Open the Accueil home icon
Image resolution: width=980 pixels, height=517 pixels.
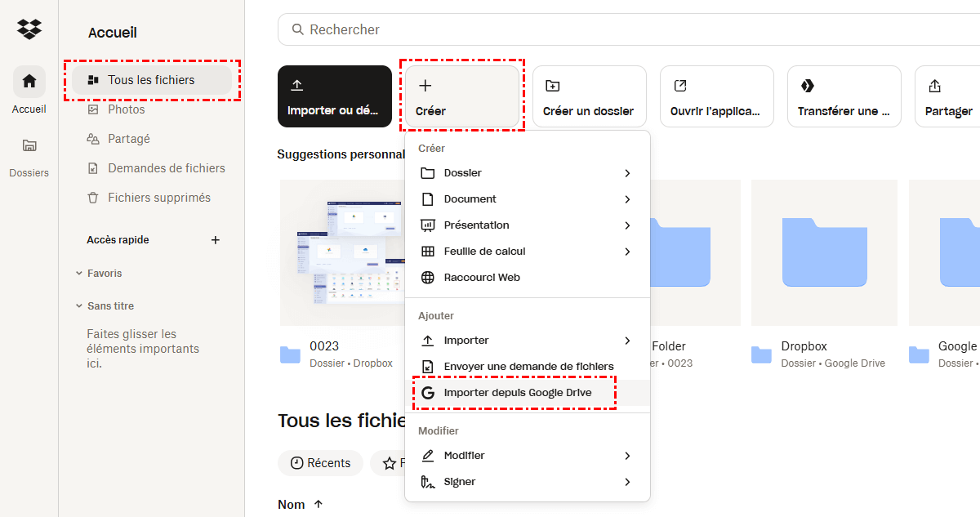(29, 81)
